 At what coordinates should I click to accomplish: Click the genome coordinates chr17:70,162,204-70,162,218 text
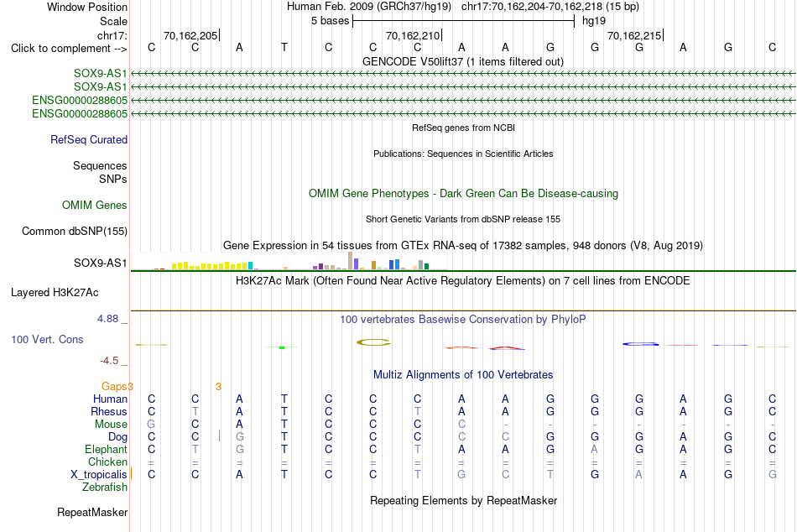click(532, 7)
